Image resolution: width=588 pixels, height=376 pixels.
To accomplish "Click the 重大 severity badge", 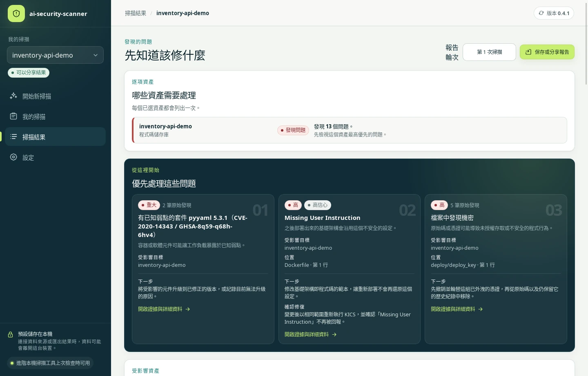I will [x=149, y=205].
